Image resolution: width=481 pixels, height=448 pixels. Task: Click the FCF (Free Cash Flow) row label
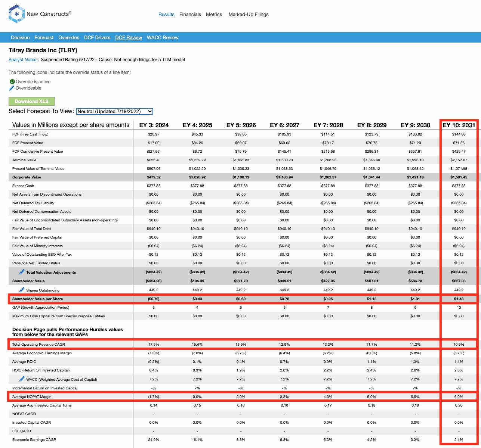tap(30, 134)
